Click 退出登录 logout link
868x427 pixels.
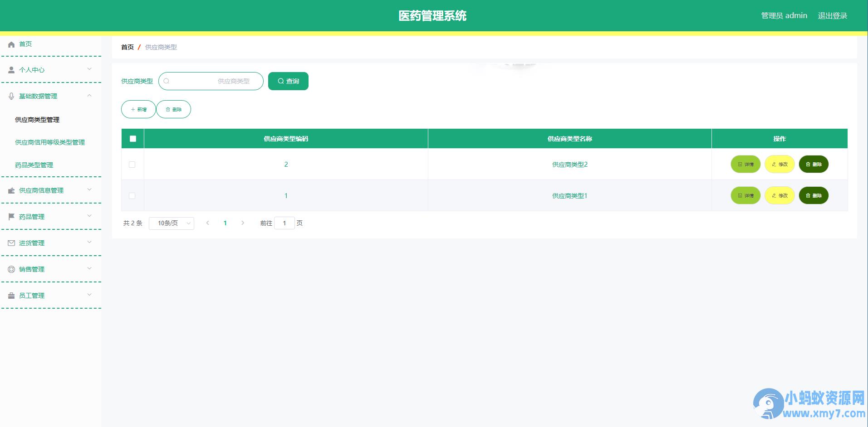tap(833, 16)
